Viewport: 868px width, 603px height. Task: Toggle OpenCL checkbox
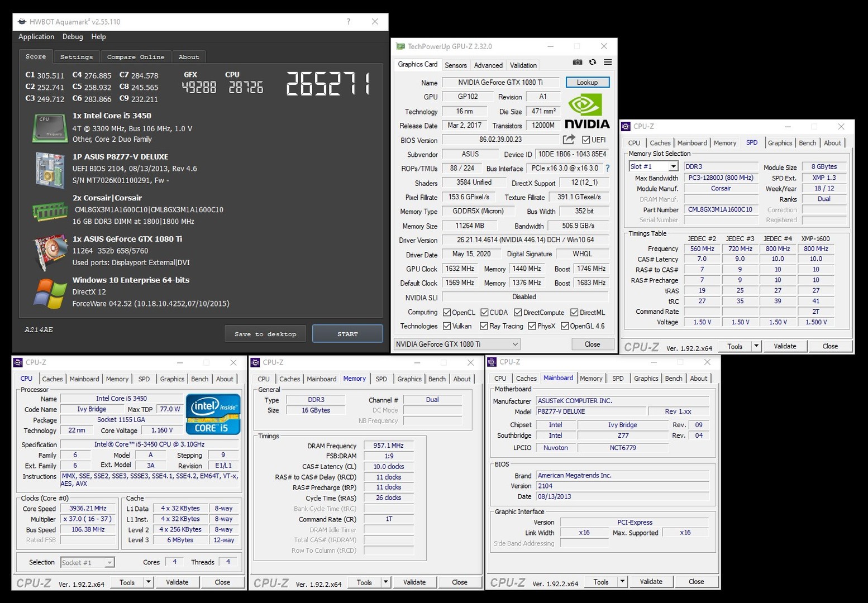click(447, 312)
